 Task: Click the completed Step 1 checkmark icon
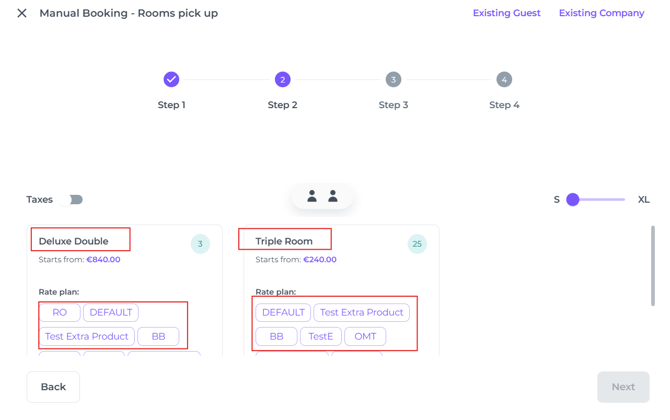tap(171, 79)
